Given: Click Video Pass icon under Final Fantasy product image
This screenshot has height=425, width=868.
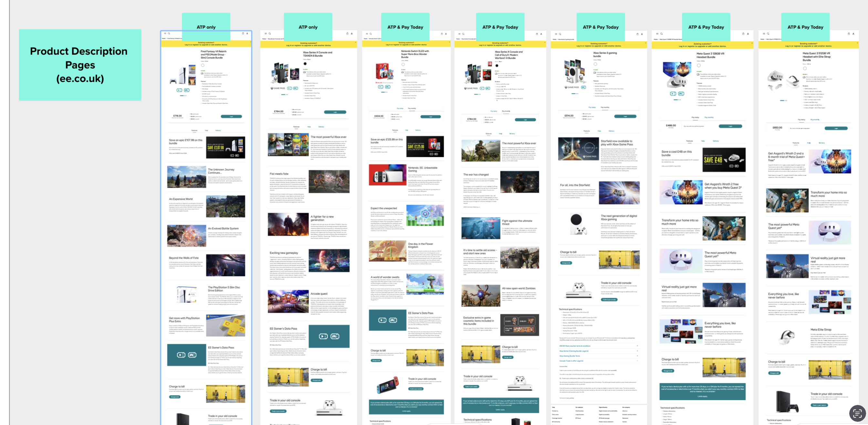Looking at the screenshot, I should tap(180, 90).
